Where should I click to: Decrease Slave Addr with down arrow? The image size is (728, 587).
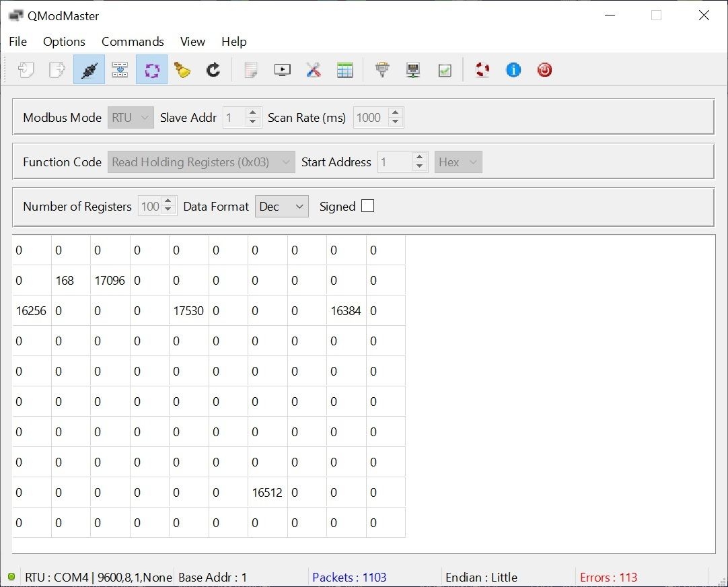(252, 122)
